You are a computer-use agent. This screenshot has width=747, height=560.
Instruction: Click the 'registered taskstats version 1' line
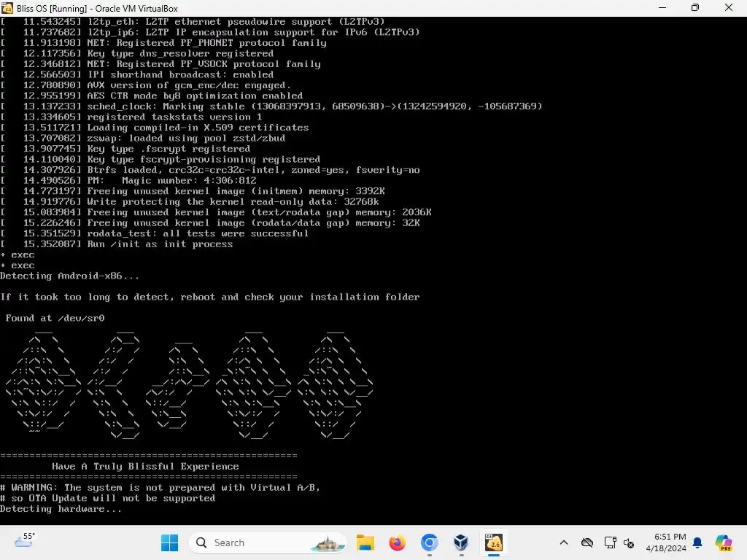click(131, 117)
